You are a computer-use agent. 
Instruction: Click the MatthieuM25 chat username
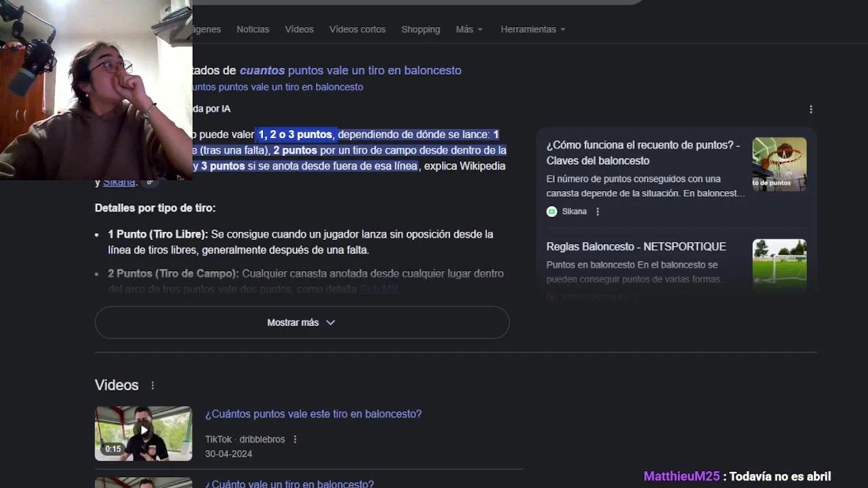click(682, 476)
